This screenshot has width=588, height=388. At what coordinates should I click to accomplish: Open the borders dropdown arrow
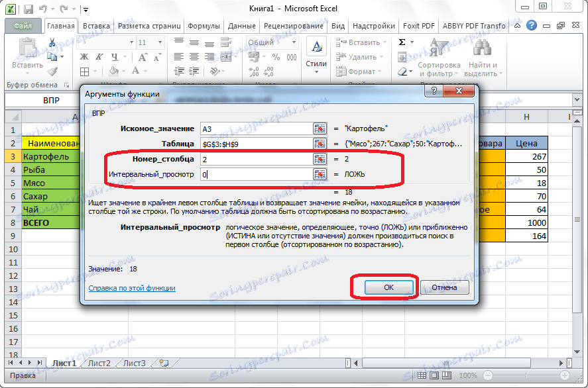click(x=94, y=71)
